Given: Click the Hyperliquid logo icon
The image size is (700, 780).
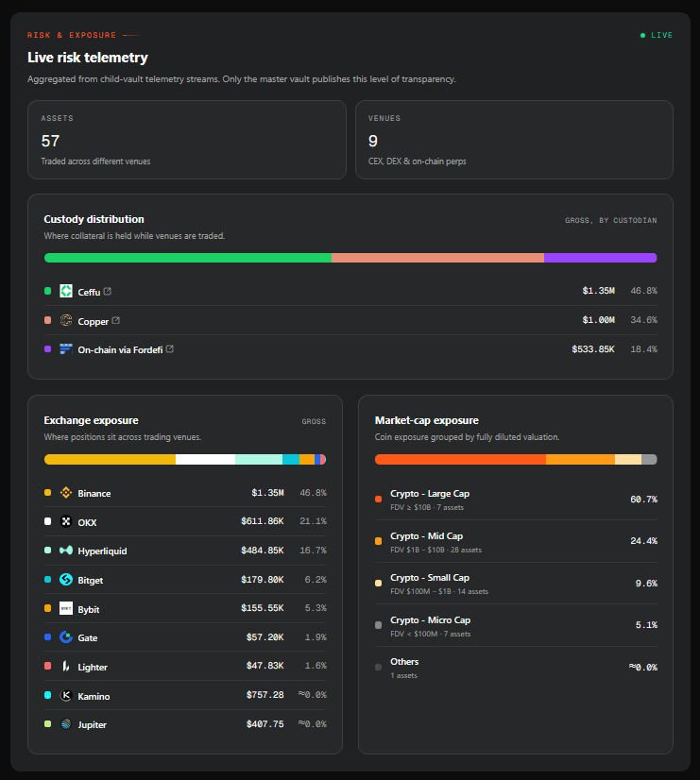Looking at the screenshot, I should click(66, 551).
